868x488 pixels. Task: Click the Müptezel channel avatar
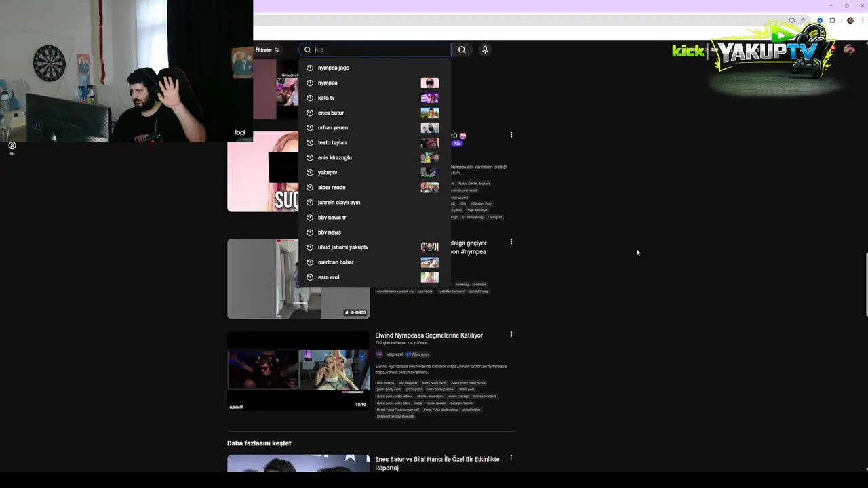pos(379,354)
